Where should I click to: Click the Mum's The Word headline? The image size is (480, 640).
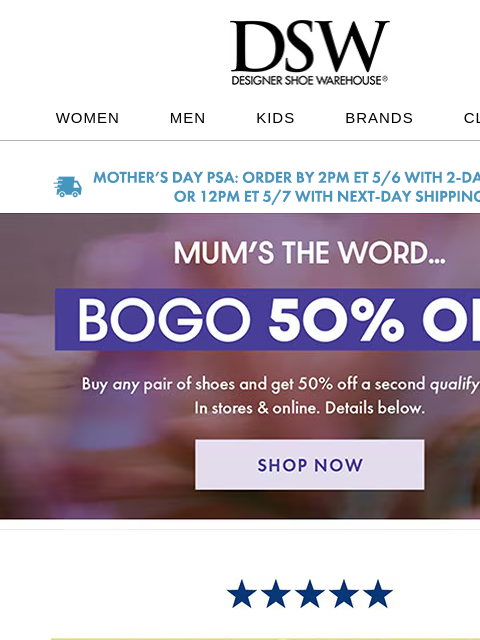click(x=309, y=253)
